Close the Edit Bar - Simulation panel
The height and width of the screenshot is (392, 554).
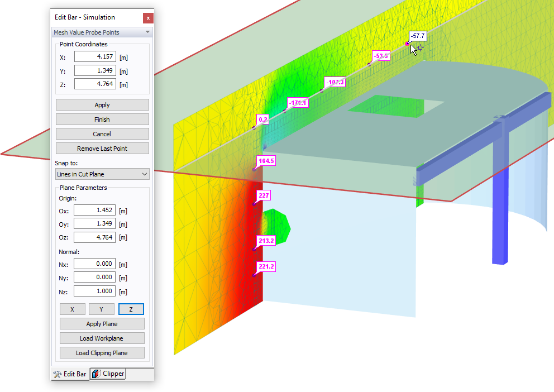[148, 18]
